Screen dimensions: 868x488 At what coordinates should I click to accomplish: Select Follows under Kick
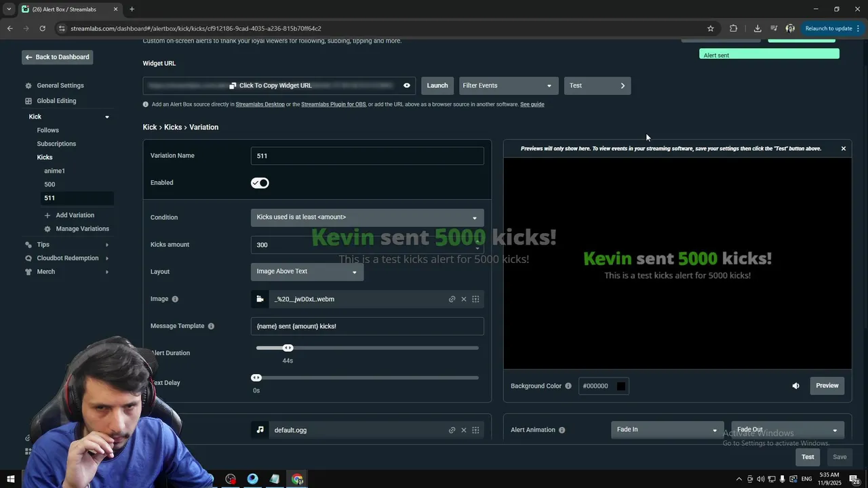tap(47, 130)
